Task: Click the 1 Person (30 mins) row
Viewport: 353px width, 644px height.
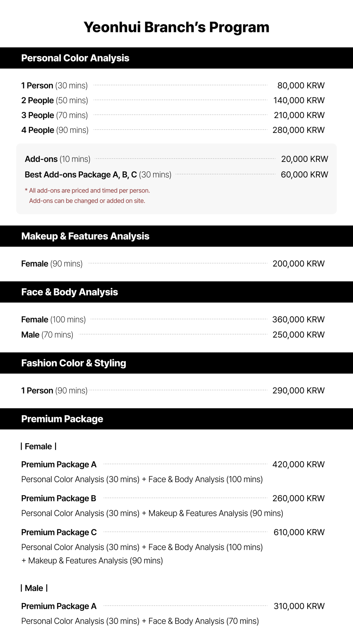Action: click(55, 86)
